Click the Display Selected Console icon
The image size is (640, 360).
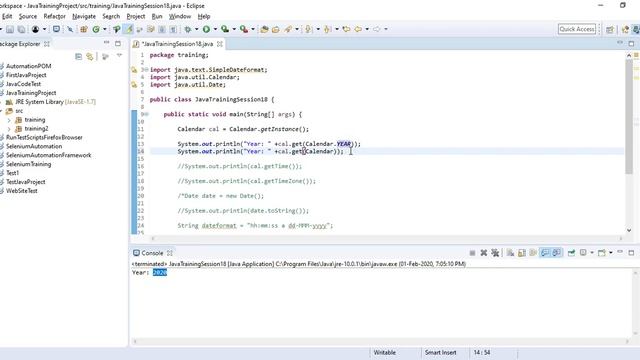pos(583,253)
